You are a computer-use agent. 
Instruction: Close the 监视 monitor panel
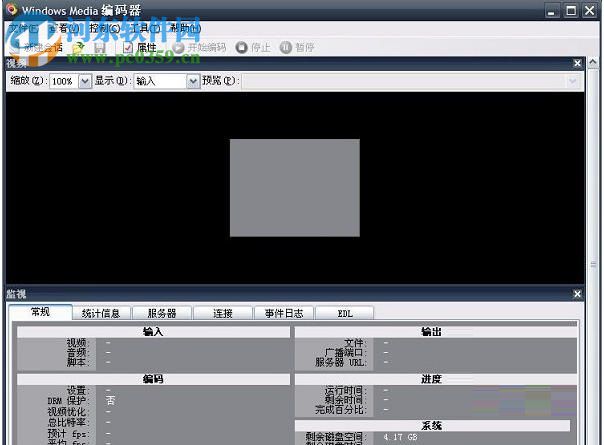[x=577, y=294]
